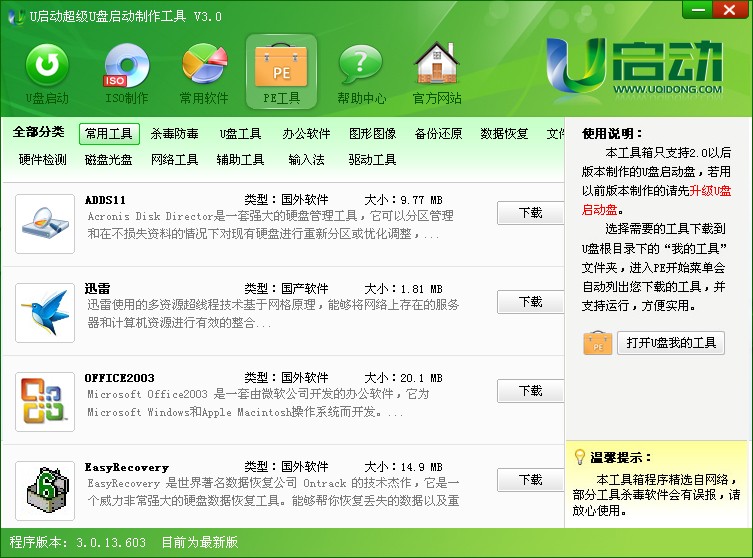The height and width of the screenshot is (558, 753).
Task: Click the 目前为最新版 status text
Action: (200, 543)
